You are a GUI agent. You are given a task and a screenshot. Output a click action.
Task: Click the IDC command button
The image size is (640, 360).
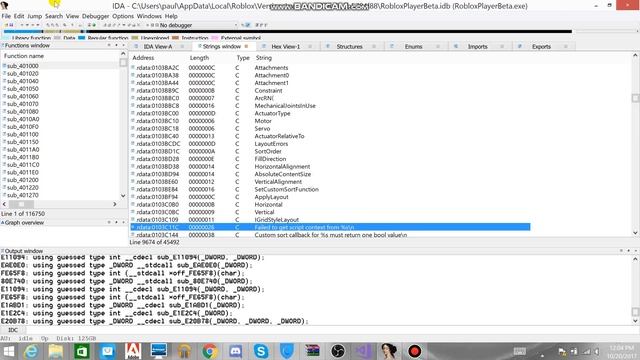click(13, 330)
